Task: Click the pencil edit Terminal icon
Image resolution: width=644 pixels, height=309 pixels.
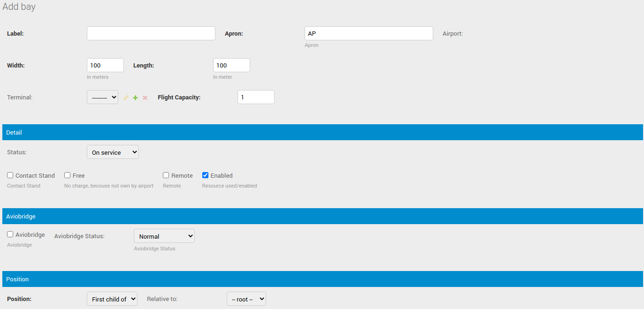Action: tap(126, 98)
